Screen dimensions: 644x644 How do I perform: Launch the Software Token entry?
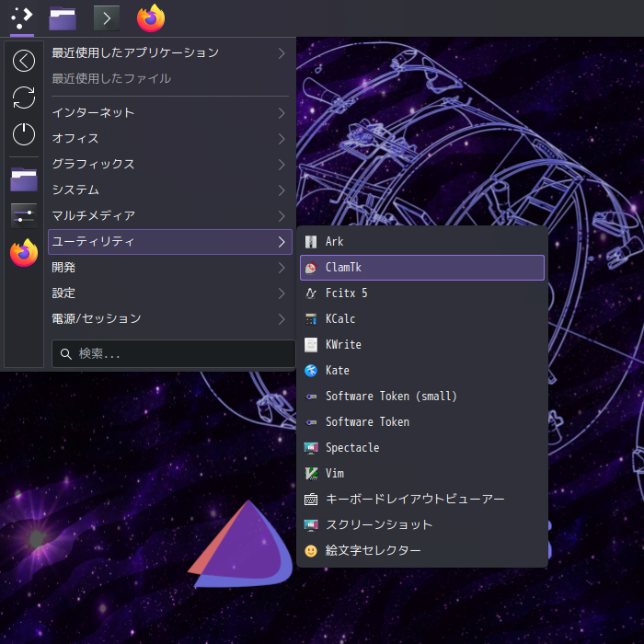pyautogui.click(x=422, y=422)
